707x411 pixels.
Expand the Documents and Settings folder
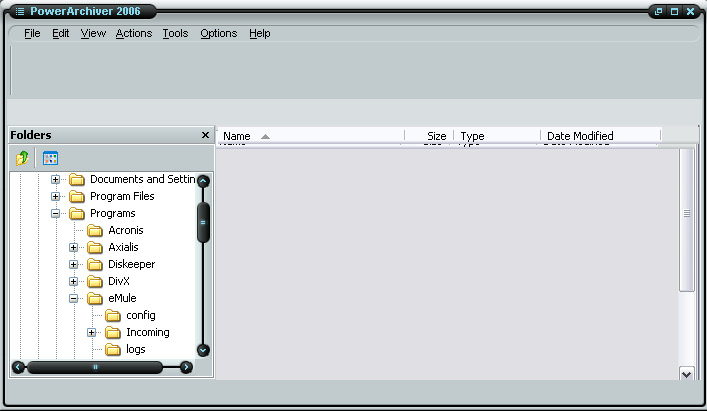pyautogui.click(x=55, y=179)
